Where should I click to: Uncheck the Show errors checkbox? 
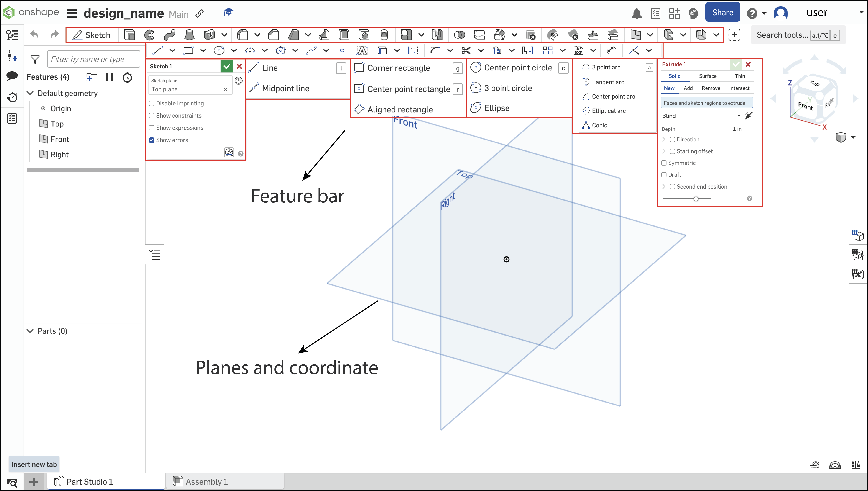tap(152, 140)
